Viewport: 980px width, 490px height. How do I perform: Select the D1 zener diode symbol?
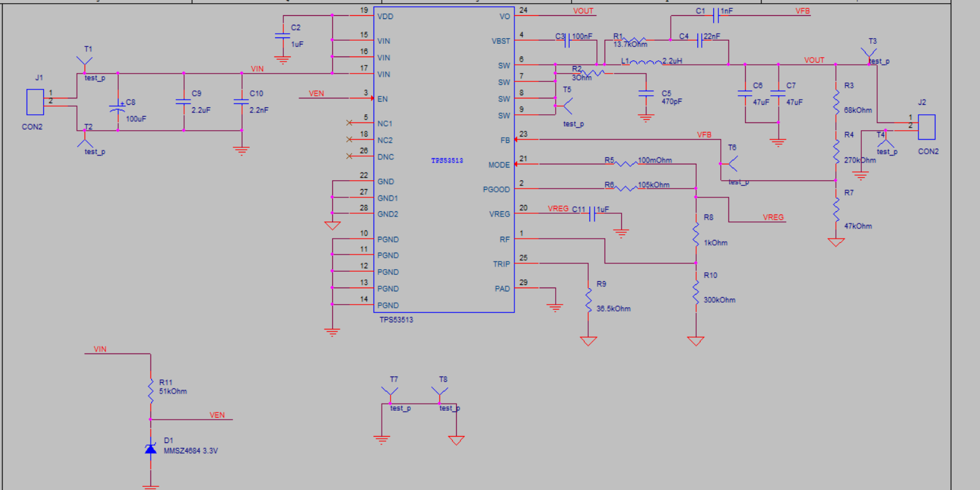(151, 449)
